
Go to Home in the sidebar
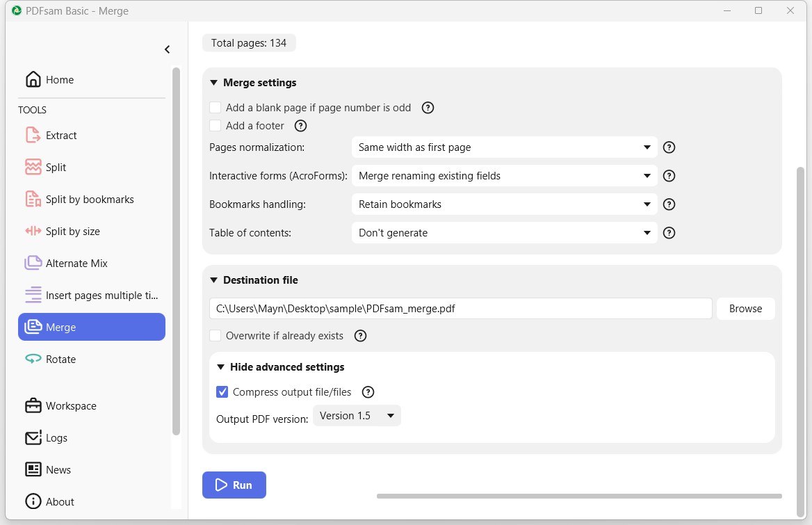(60, 80)
